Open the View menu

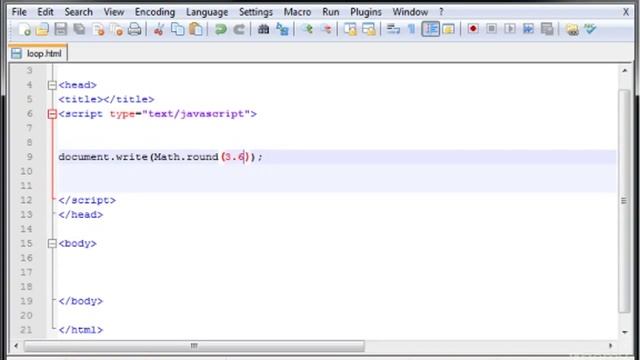(114, 12)
